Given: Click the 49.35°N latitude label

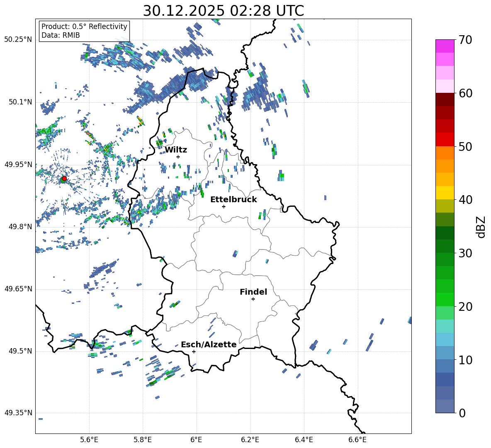Looking at the screenshot, I should pyautogui.click(x=18, y=413).
